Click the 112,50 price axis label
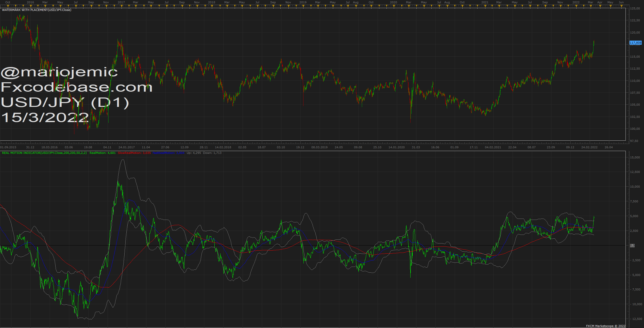The image size is (644, 328). point(635,69)
